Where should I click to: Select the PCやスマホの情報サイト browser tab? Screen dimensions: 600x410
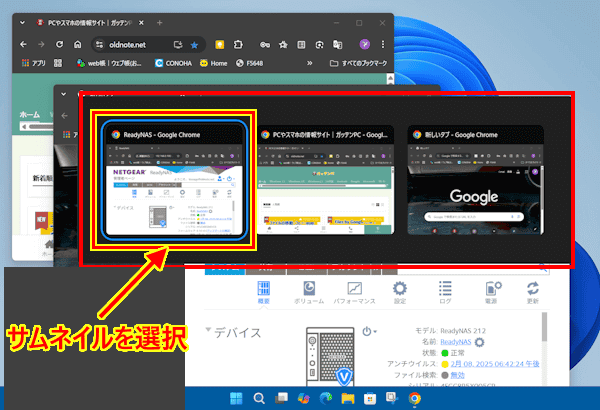click(x=90, y=23)
